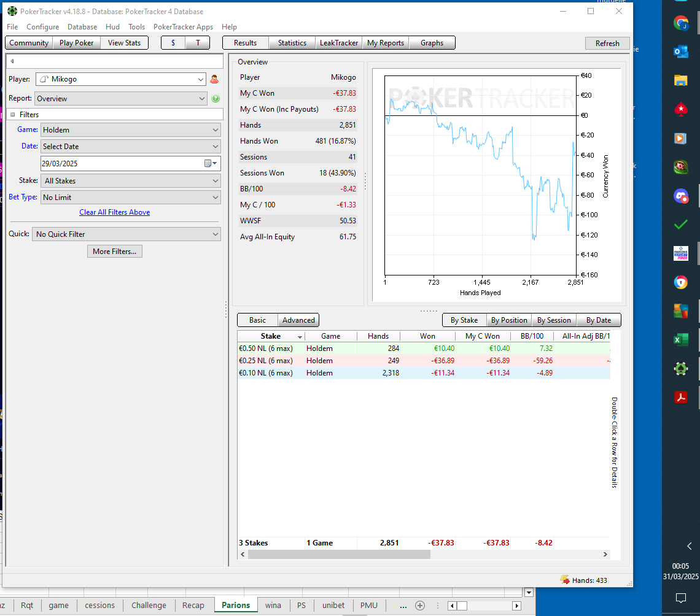Select the Advanced stats view toggle
Screen dimensions: 700x616
tap(298, 320)
